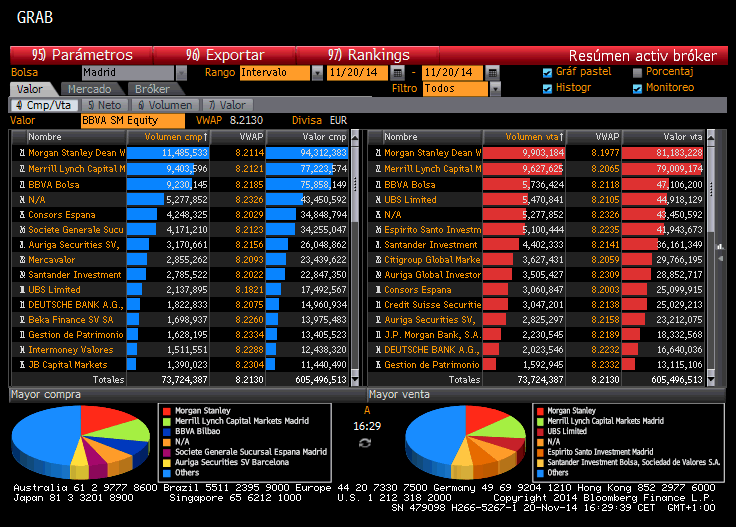Switch to the Neto tab
This screenshot has width=736, height=527.
click(x=105, y=105)
